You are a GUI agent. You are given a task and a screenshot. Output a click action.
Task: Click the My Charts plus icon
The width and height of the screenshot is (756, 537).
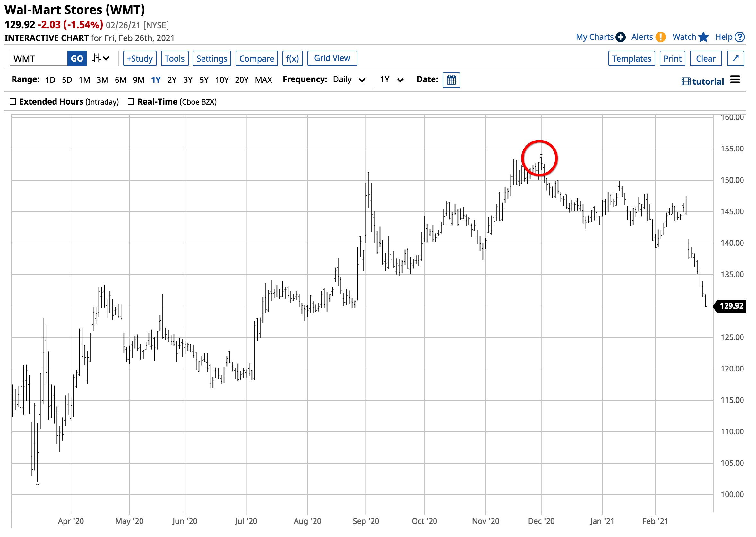620,37
